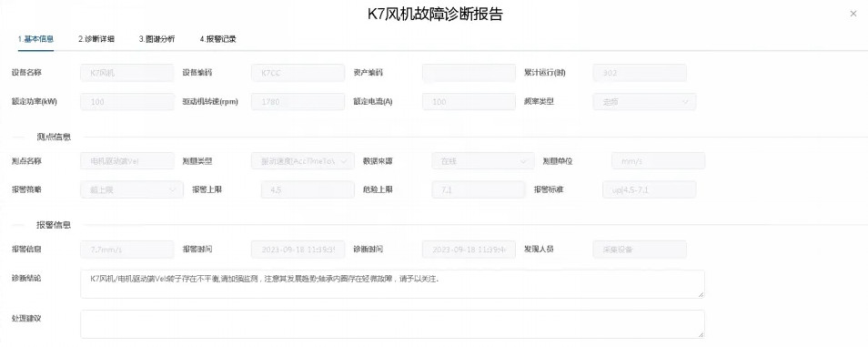Open the 报警策略 dropdown showing 超上限

[132, 189]
